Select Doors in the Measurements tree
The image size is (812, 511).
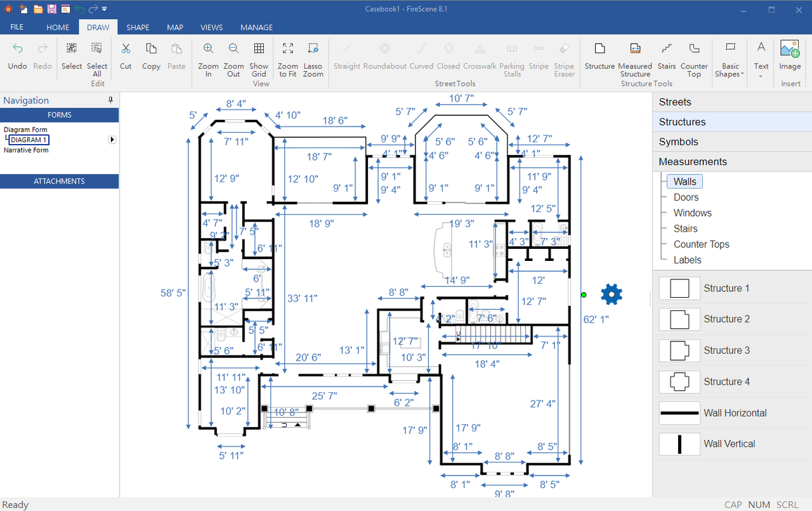pyautogui.click(x=686, y=197)
